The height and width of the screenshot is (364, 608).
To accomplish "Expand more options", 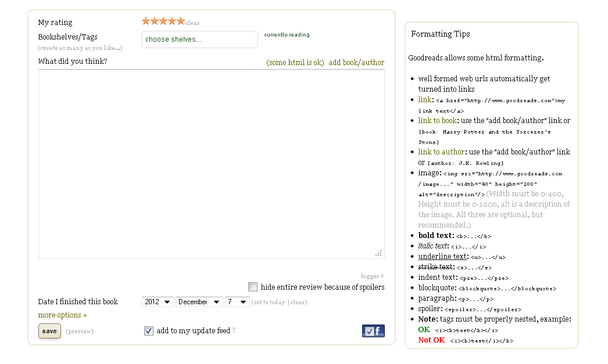I will [x=62, y=315].
